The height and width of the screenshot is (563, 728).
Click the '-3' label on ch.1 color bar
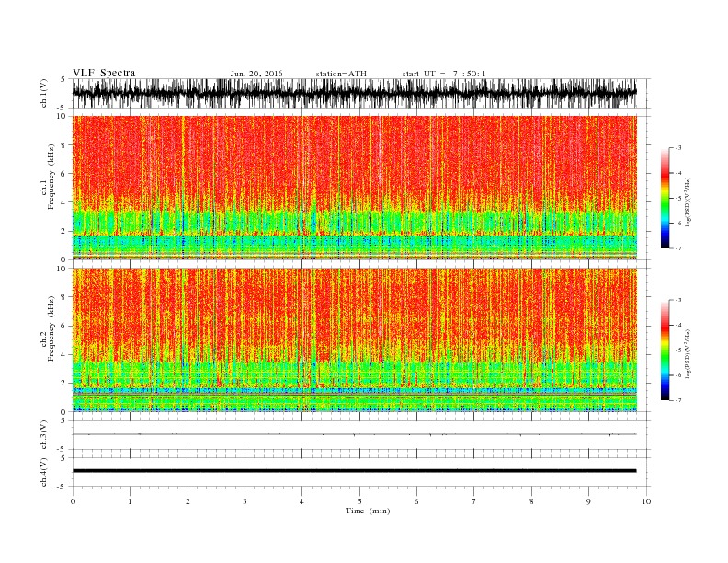point(677,148)
